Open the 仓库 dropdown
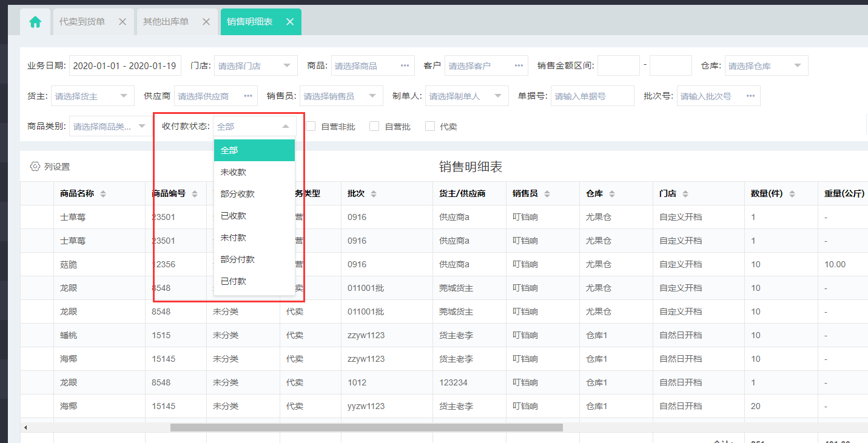Image resolution: width=868 pixels, height=443 pixels. coord(767,65)
